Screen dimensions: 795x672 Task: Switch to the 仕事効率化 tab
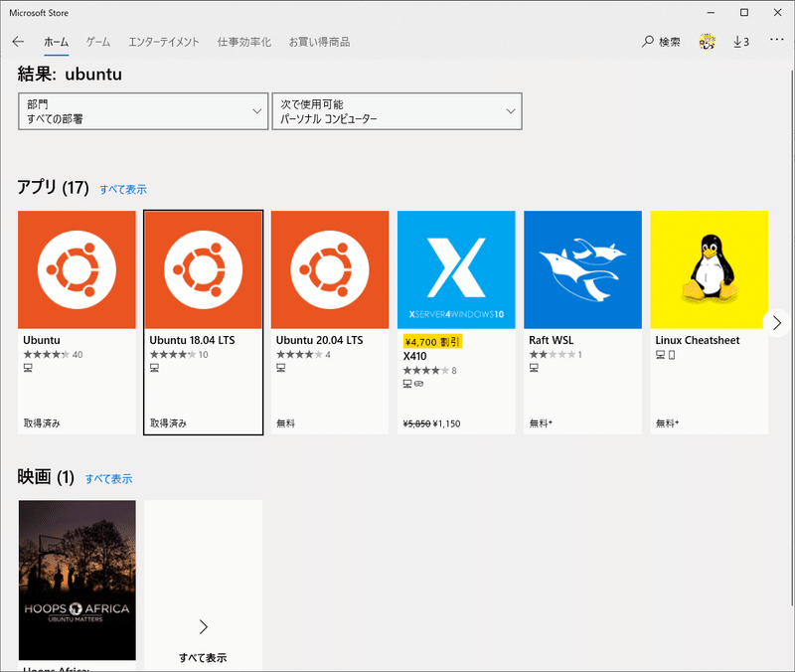(244, 42)
